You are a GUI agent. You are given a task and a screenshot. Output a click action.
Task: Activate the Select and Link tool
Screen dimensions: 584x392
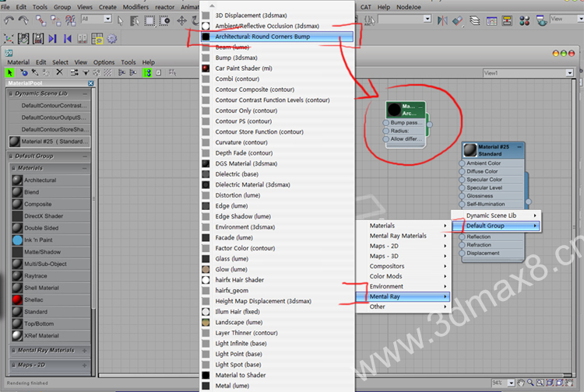(x=40, y=20)
